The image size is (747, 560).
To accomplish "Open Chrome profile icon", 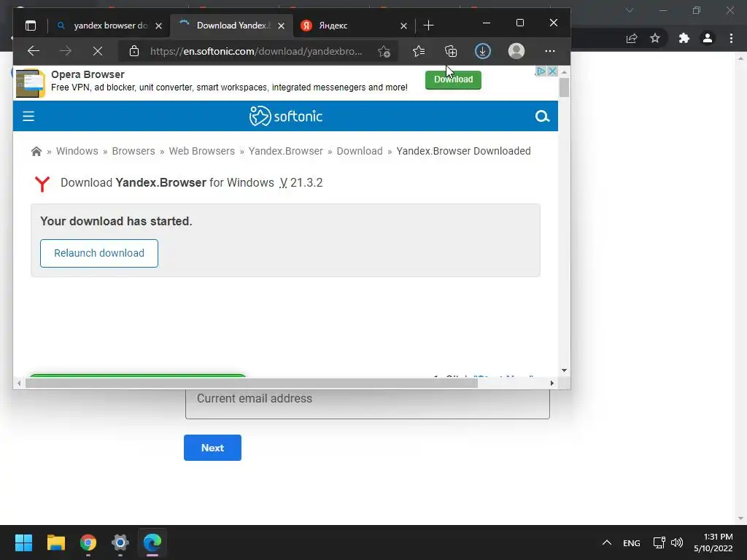I will point(708,38).
